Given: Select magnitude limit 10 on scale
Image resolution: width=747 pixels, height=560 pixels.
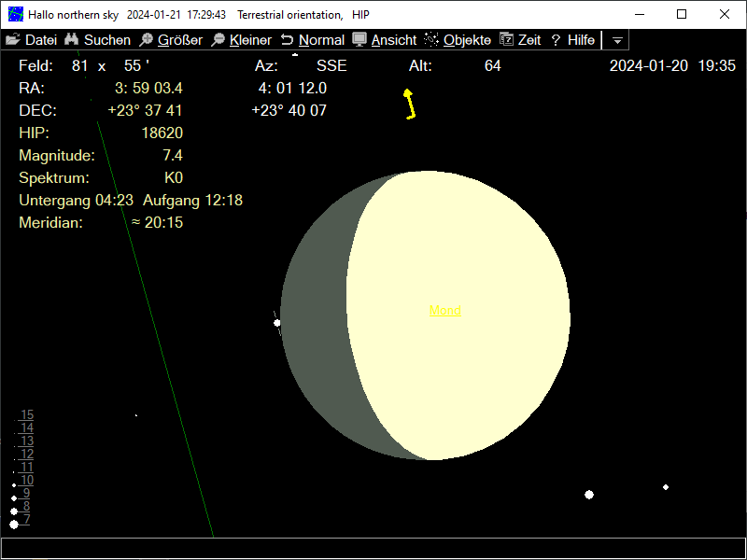Looking at the screenshot, I should [x=26, y=480].
